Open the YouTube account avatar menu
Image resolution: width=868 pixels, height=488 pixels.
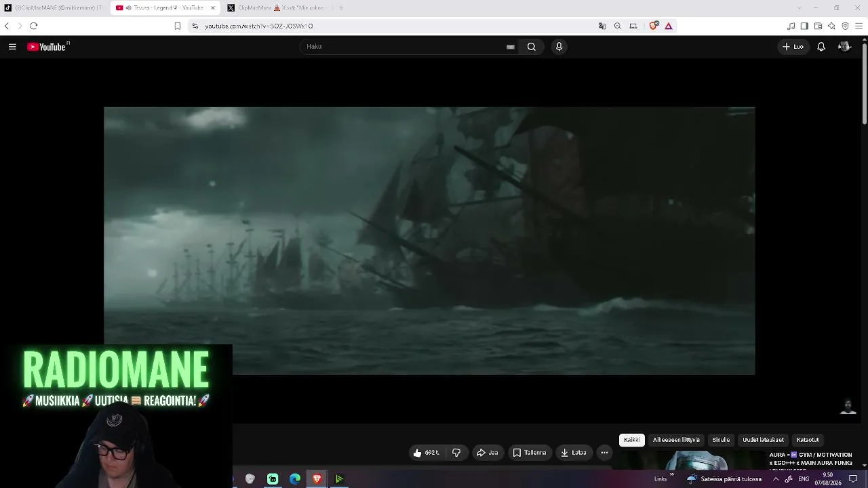click(x=844, y=47)
